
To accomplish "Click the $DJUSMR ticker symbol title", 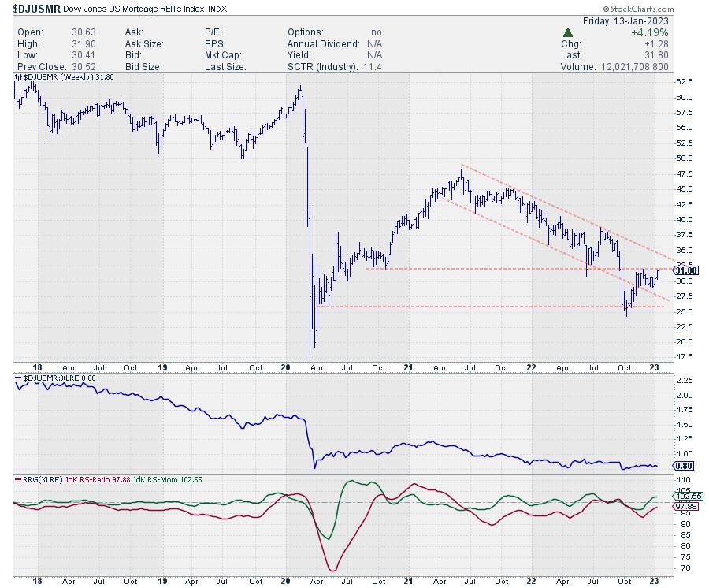I will pyautogui.click(x=36, y=9).
